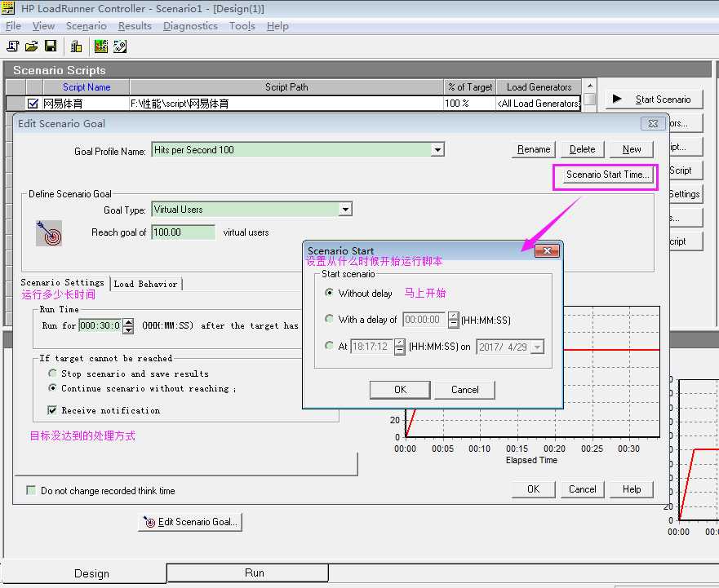Screen dimensions: 719x588
Task: Switch to the Load Behavior tab
Action: [146, 284]
